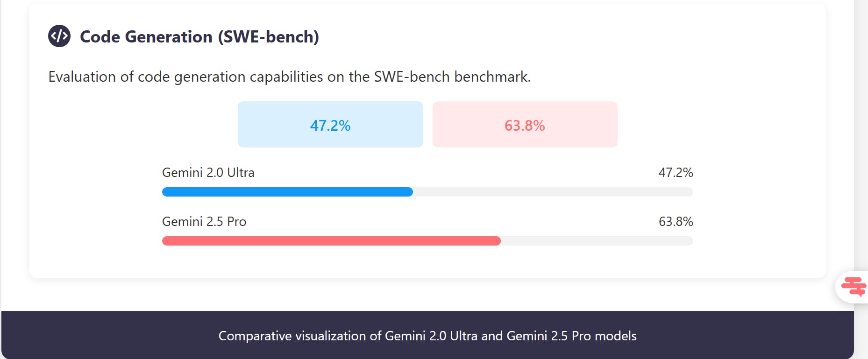Click the page's vertical scrollbar strip
This screenshot has height=359, width=868.
click(861, 140)
